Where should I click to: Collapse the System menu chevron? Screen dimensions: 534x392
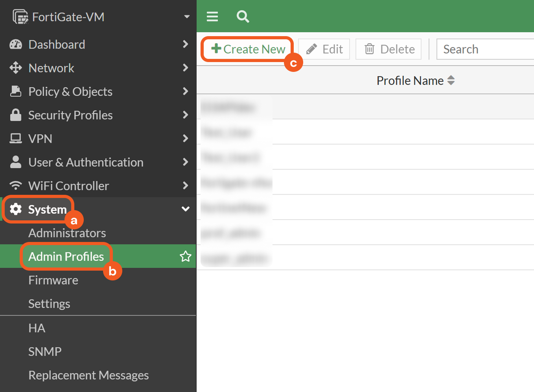tap(185, 209)
